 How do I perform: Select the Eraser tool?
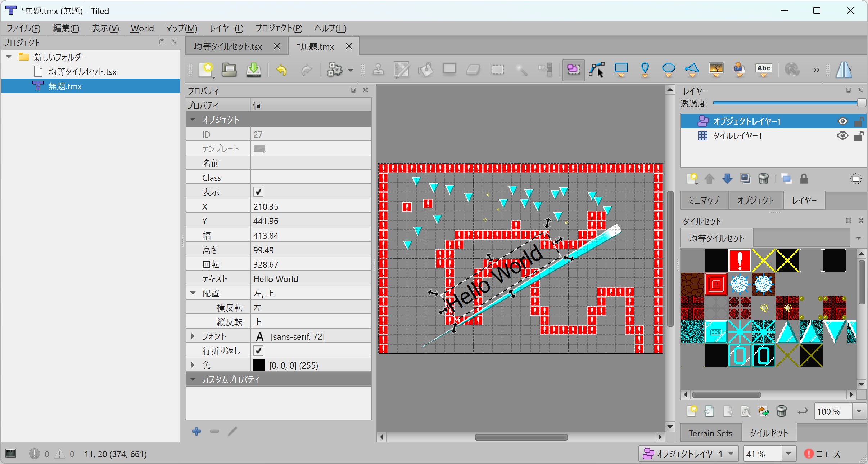click(x=473, y=70)
